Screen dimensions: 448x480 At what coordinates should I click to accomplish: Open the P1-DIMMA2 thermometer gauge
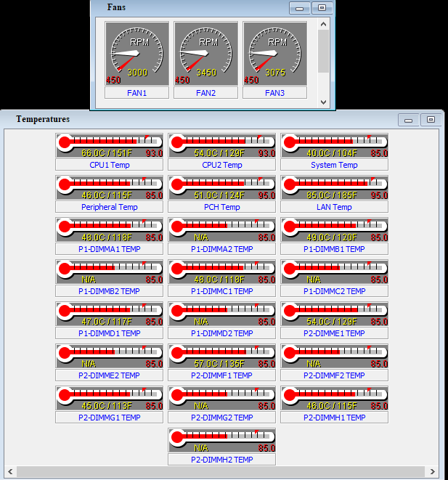coord(222,230)
